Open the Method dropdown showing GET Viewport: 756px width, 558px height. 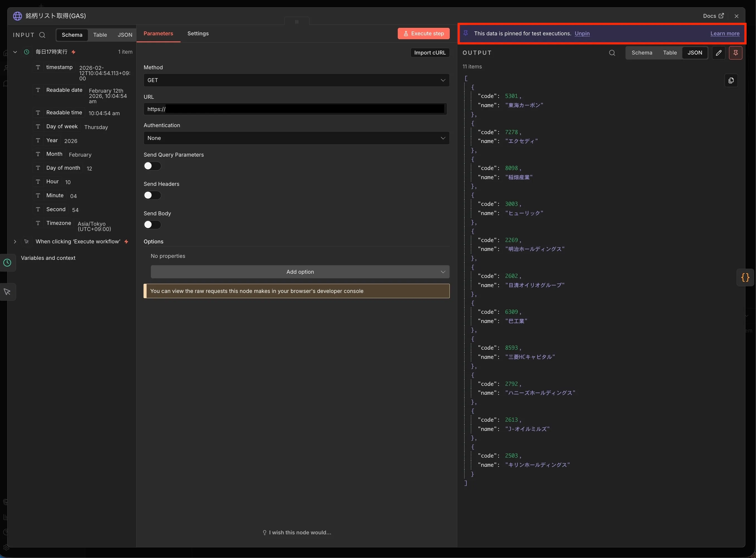point(296,80)
